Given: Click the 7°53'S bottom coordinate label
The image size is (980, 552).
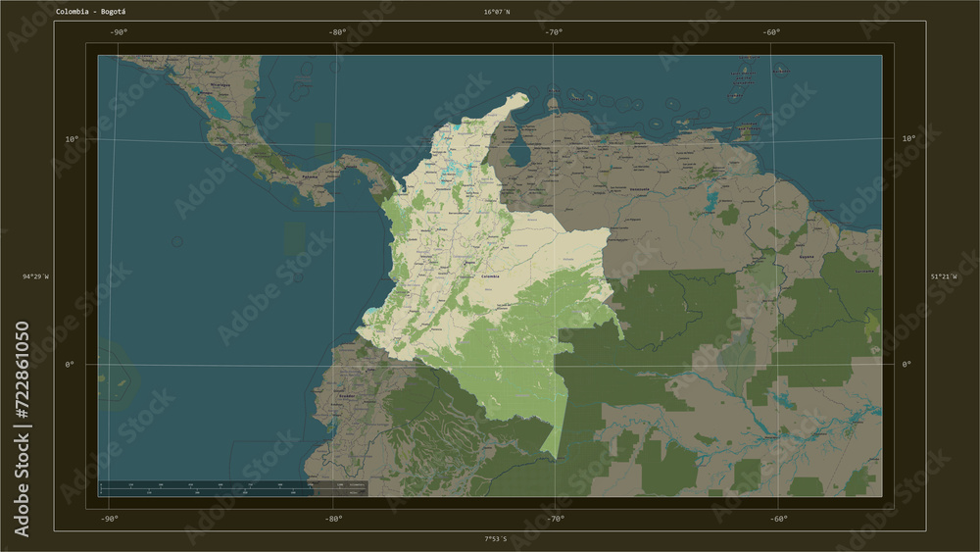Looking at the screenshot, I should pyautogui.click(x=496, y=539).
